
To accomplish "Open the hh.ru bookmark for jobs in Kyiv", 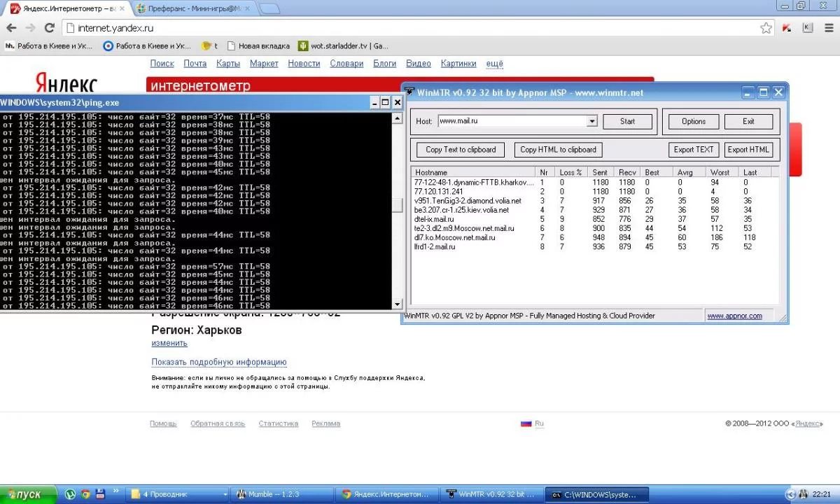I will click(x=49, y=46).
